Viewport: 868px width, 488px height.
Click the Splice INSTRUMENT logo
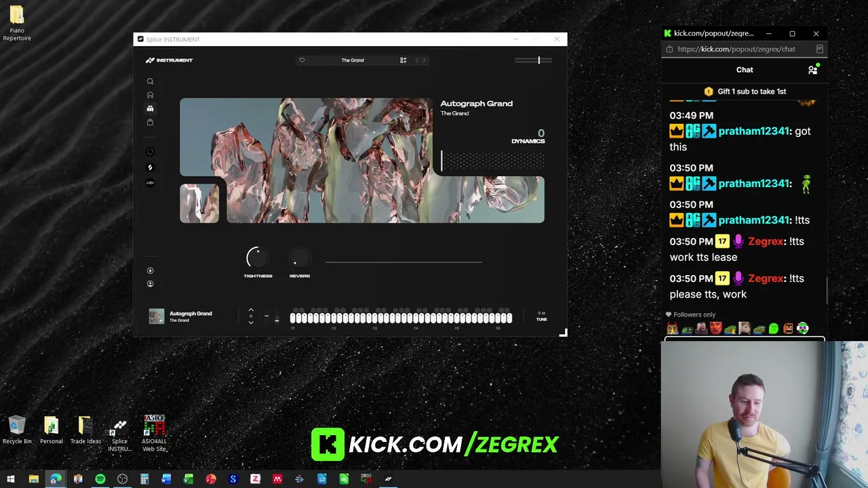[x=170, y=60]
